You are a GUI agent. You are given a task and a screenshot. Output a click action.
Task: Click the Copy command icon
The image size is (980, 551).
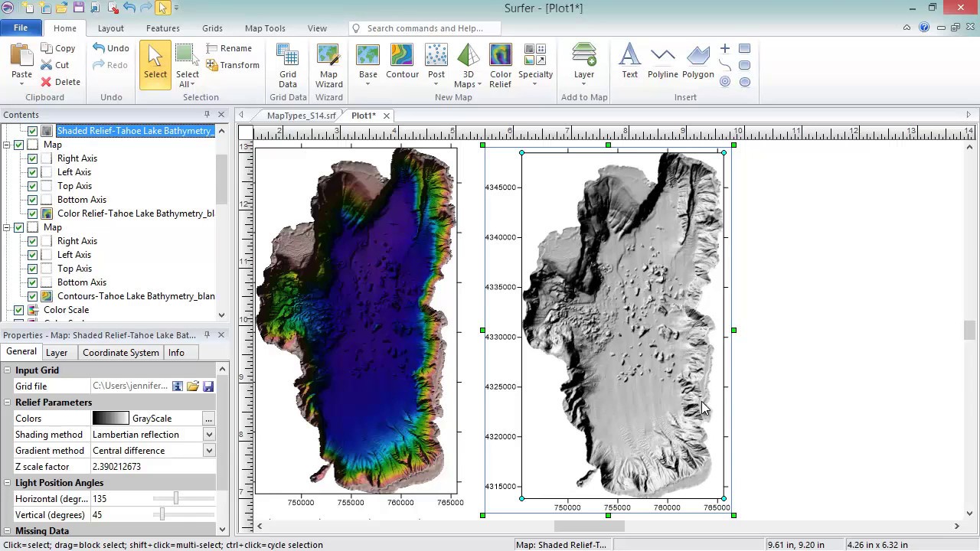point(47,48)
